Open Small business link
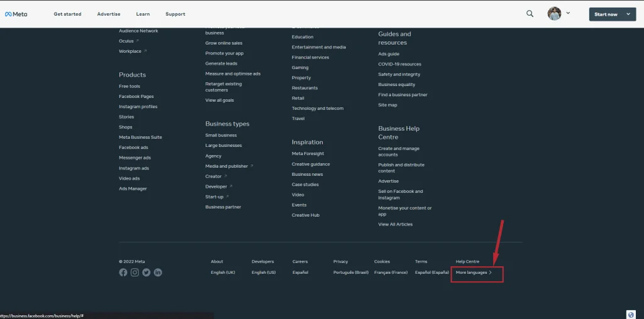 coord(221,135)
